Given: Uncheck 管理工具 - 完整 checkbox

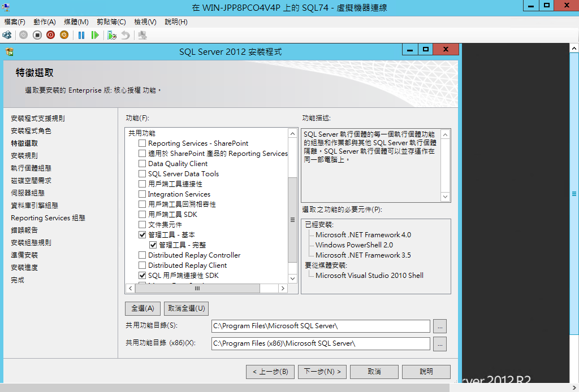Looking at the screenshot, I should (153, 245).
